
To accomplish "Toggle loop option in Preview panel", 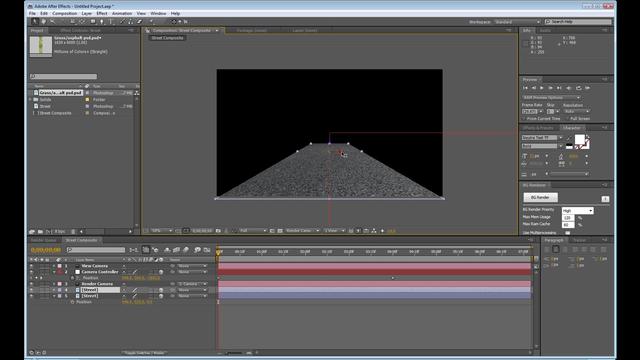I will pyautogui.click(x=578, y=88).
